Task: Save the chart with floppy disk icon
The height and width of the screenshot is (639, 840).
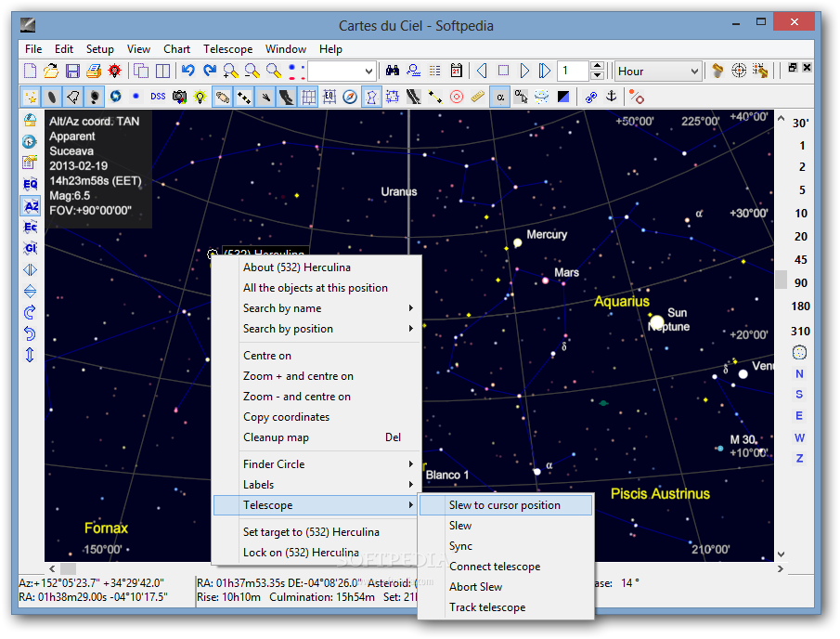Action: tap(72, 71)
